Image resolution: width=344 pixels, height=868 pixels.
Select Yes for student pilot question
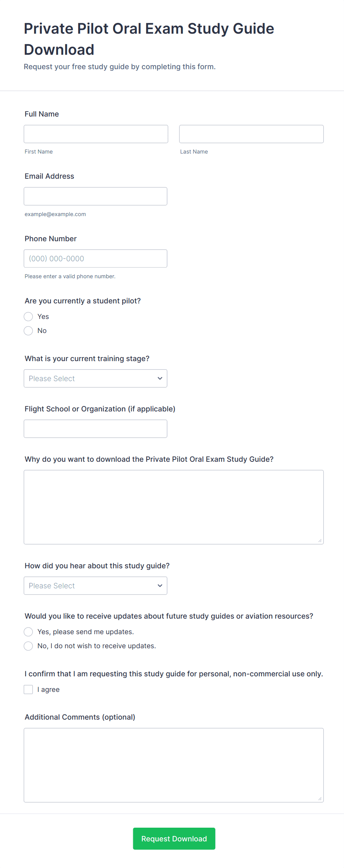click(x=28, y=317)
